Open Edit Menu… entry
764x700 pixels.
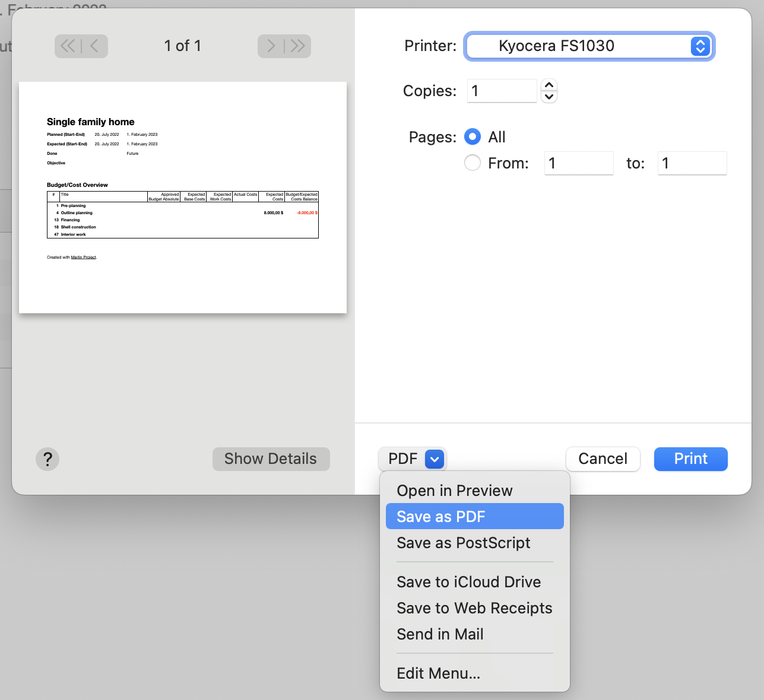click(x=438, y=673)
